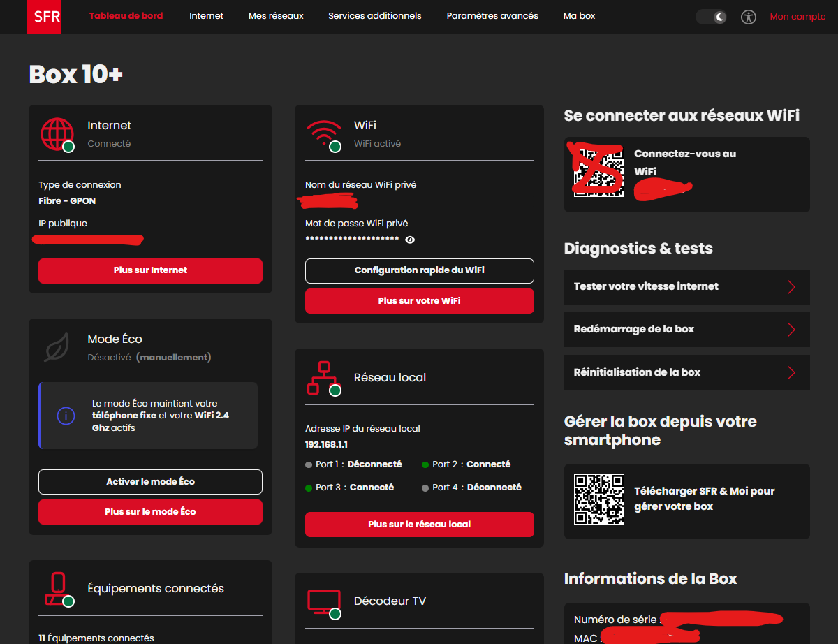Click the Décodeur TV screen icon
This screenshot has height=644, width=838.
(324, 602)
